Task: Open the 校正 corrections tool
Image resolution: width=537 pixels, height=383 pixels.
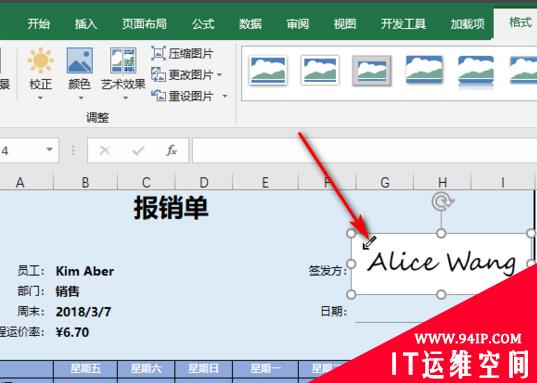Action: pyautogui.click(x=40, y=74)
